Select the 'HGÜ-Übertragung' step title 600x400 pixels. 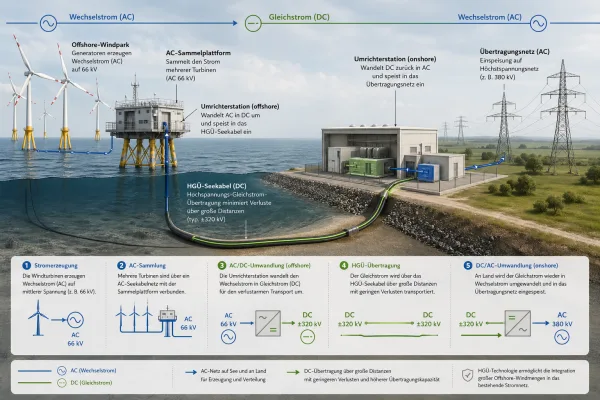click(x=376, y=265)
